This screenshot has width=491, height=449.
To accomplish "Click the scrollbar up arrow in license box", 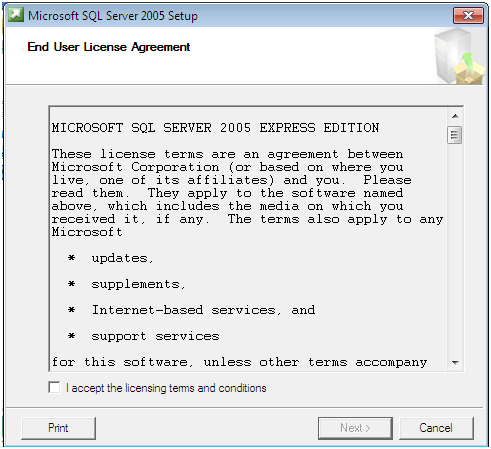I will 455,116.
